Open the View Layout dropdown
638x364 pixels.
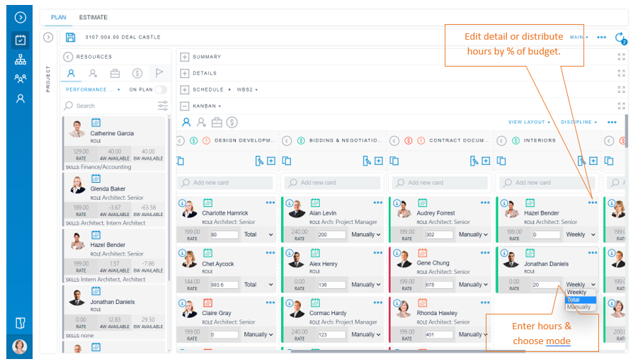pos(528,123)
